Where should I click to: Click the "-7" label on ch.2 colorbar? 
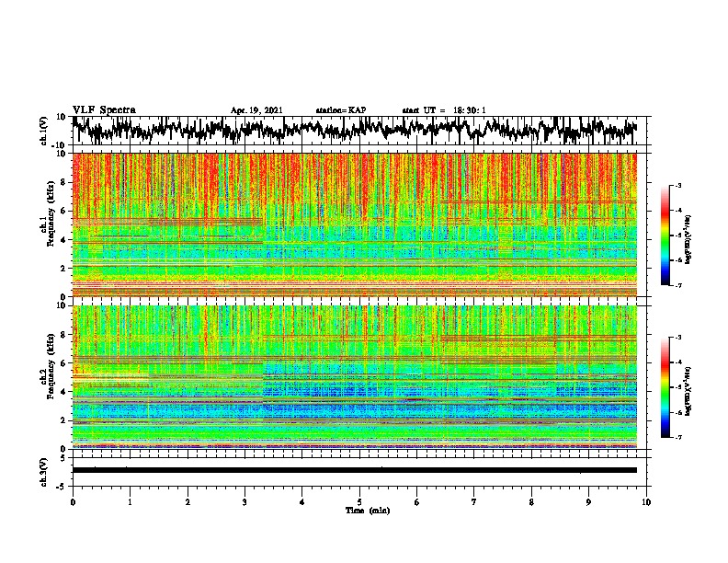point(678,437)
